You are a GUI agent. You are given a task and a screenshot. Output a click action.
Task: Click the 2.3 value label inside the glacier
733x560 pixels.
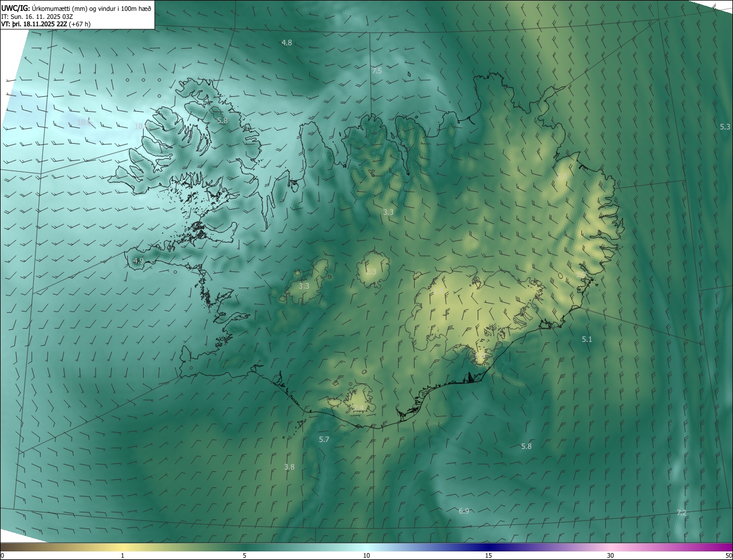click(x=371, y=271)
